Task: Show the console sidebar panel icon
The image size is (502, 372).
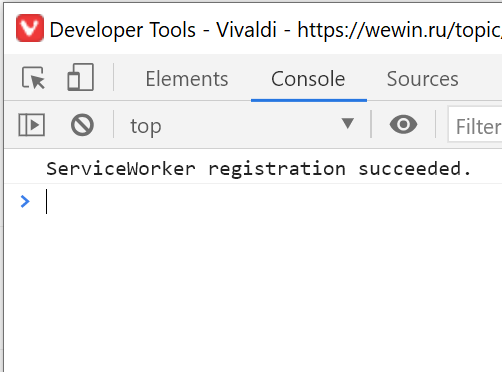Action: pos(31,125)
